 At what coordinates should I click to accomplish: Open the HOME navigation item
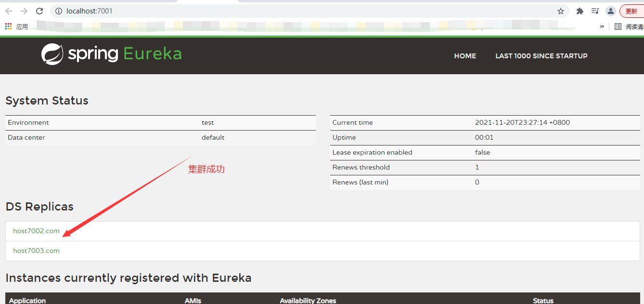(465, 56)
